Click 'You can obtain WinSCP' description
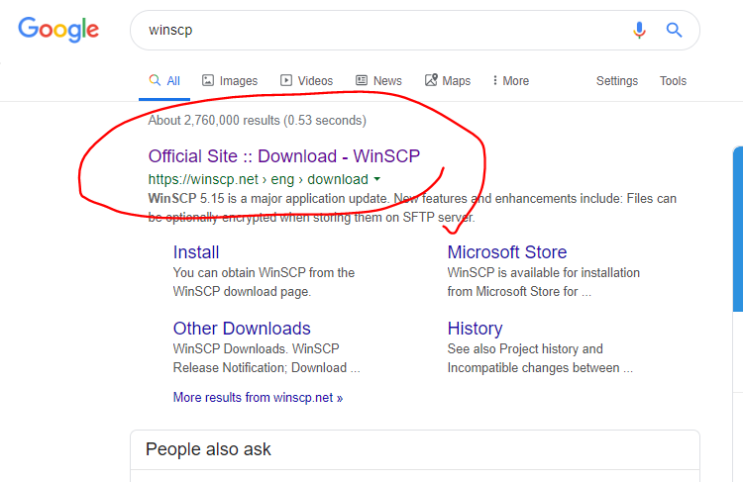This screenshot has width=743, height=482. pos(264,282)
